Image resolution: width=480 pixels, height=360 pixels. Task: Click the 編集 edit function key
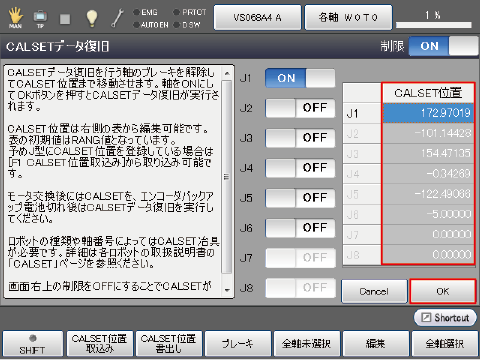pyautogui.click(x=375, y=344)
